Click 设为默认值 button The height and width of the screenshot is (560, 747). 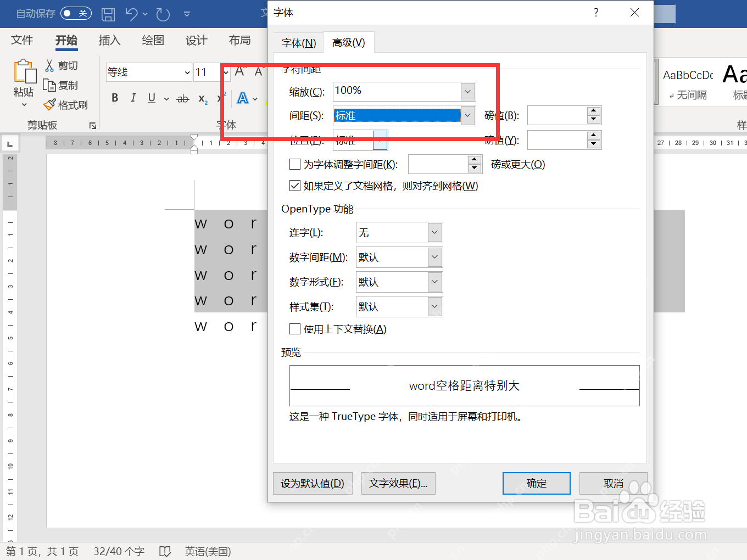(x=313, y=483)
